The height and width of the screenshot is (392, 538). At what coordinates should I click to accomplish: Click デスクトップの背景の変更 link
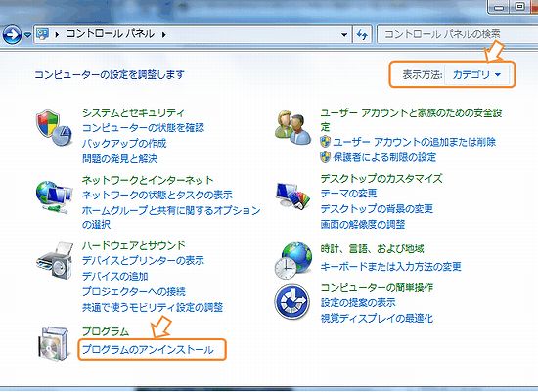(x=377, y=208)
